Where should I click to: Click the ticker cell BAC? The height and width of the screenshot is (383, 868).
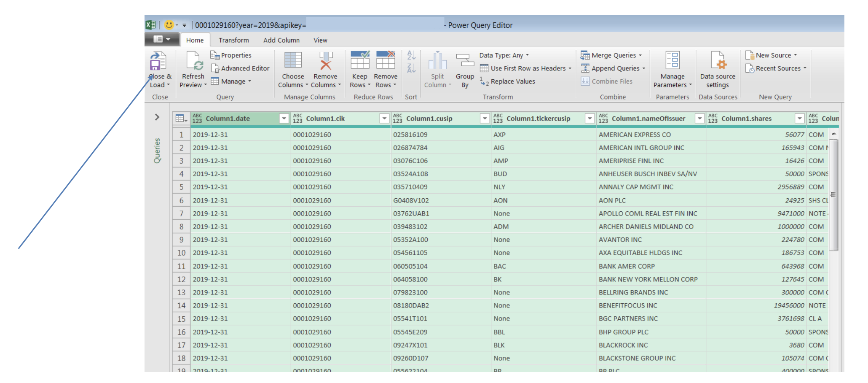click(544, 266)
